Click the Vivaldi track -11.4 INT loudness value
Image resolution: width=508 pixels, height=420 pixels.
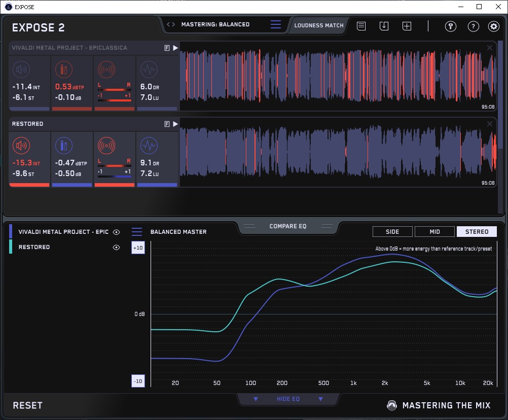(26, 87)
